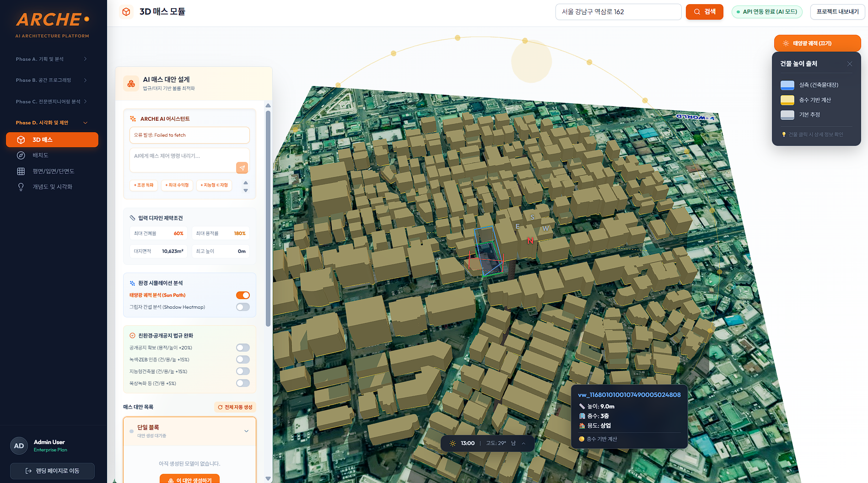Collapse the 단일 블록 card with its chevron
This screenshot has height=483, width=868.
click(x=246, y=431)
